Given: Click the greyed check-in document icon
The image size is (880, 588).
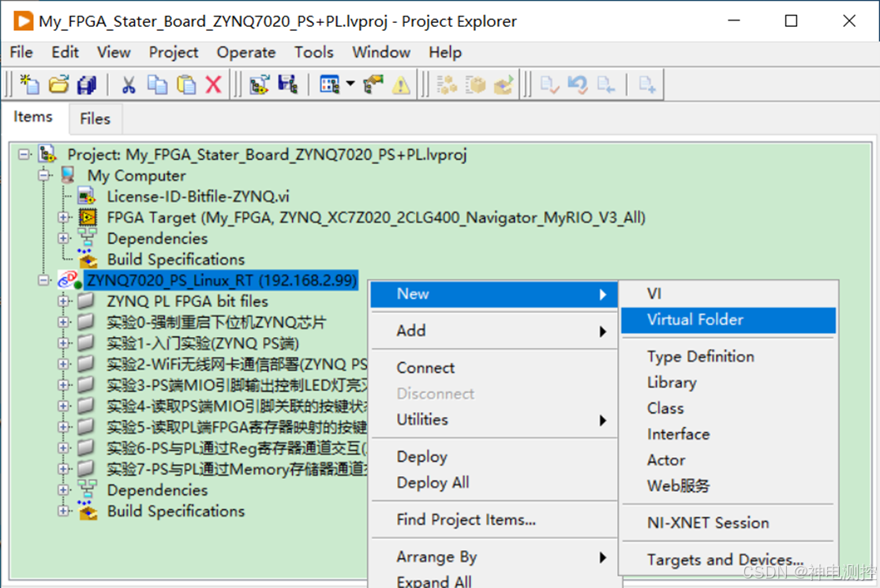Looking at the screenshot, I should tap(605, 84).
